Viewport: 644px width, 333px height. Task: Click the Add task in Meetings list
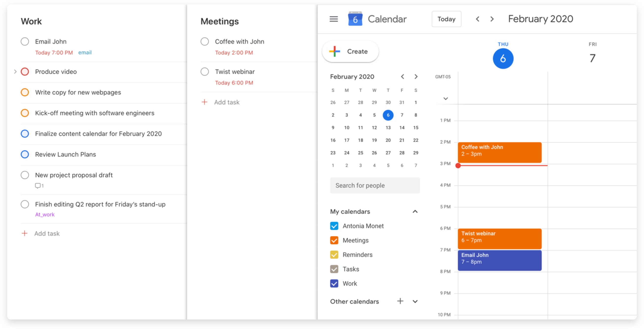[227, 102]
